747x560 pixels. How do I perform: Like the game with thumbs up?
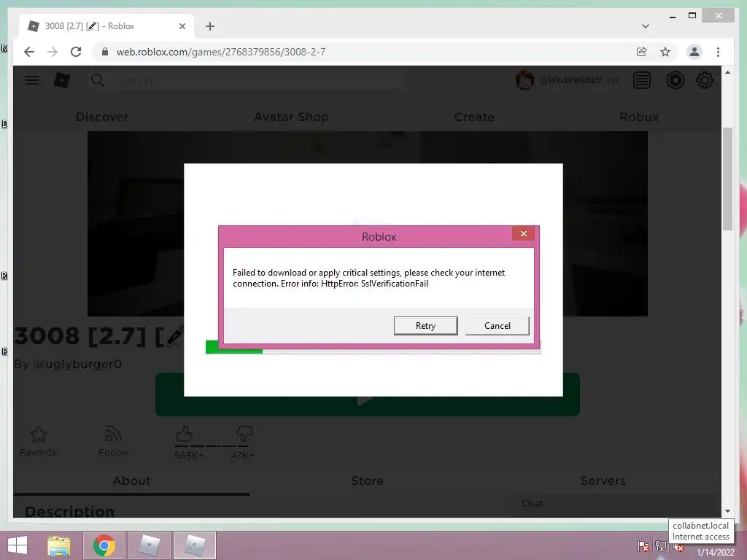pyautogui.click(x=184, y=434)
